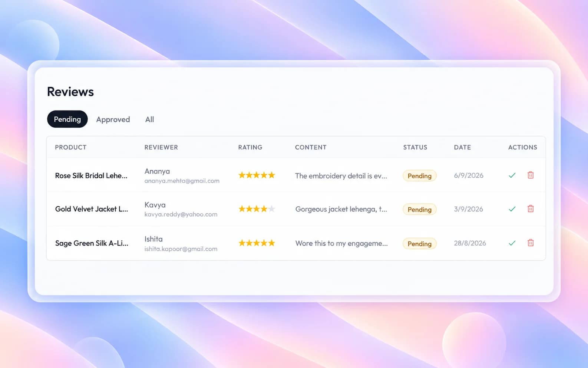Click the product name "Rose Silk Bridal Lehe..."
Screen dimensions: 588x368
tap(91, 176)
